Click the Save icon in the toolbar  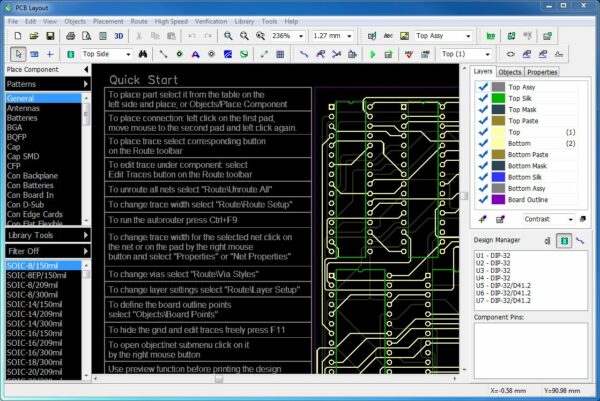point(50,35)
